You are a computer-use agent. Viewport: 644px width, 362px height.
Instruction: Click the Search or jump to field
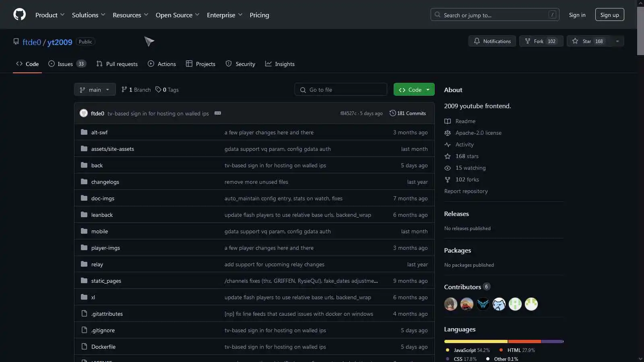tap(495, 15)
